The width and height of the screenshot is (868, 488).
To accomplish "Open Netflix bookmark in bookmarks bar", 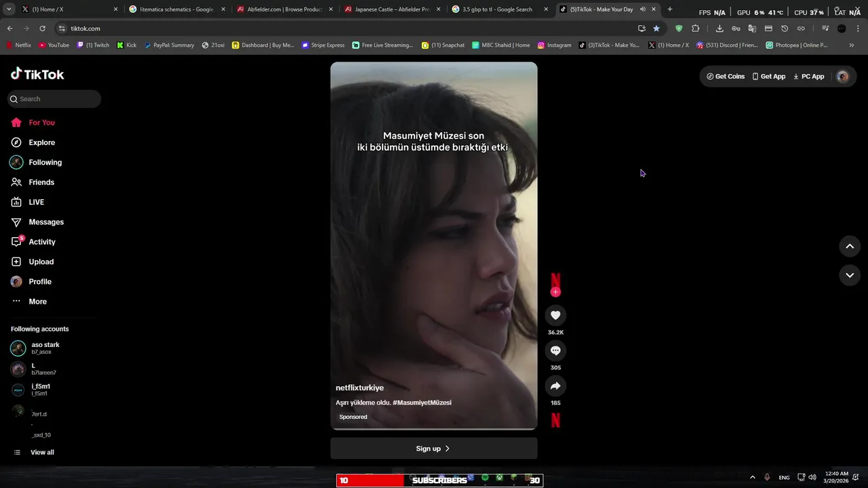I will click(x=19, y=45).
